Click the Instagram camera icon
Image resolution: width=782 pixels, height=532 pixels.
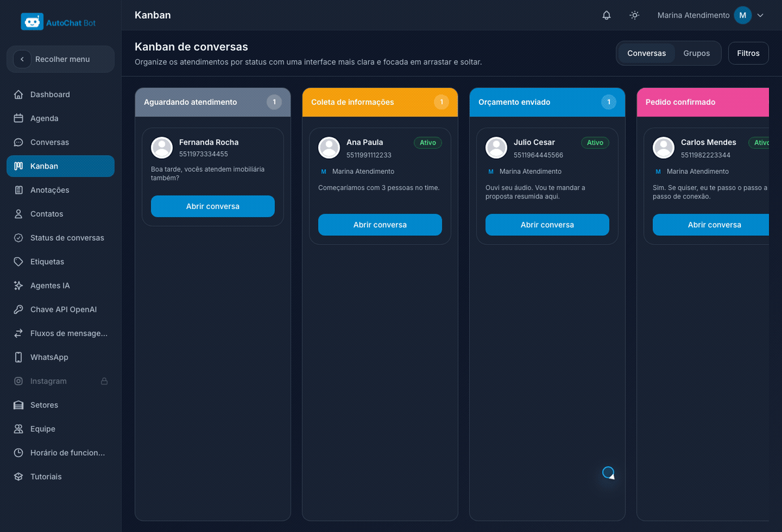[x=18, y=381]
